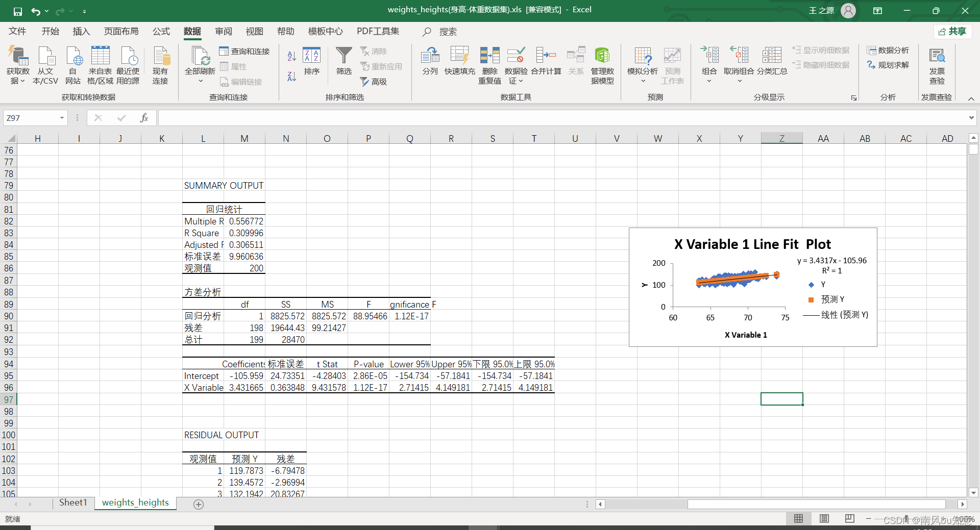This screenshot has width=980, height=530.
Task: Select column Z header
Action: [x=781, y=138]
